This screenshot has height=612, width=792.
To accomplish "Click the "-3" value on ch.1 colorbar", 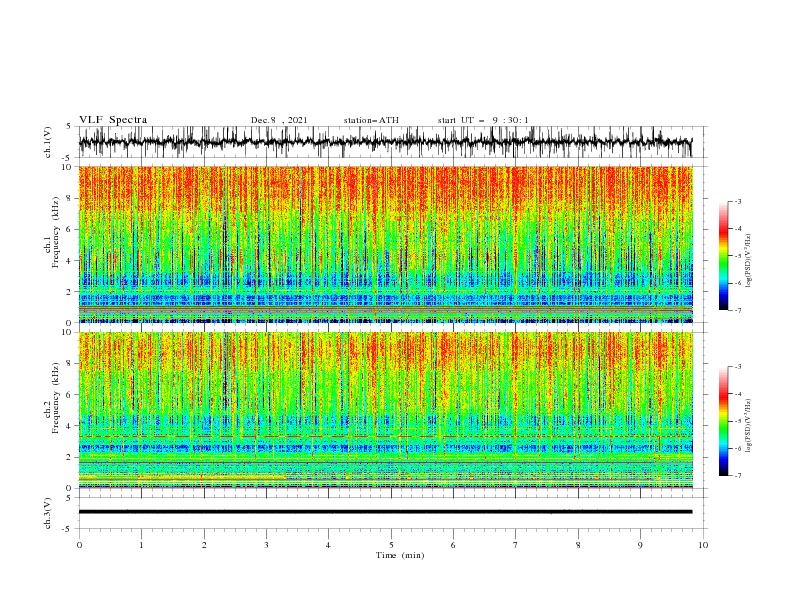I will (x=738, y=201).
